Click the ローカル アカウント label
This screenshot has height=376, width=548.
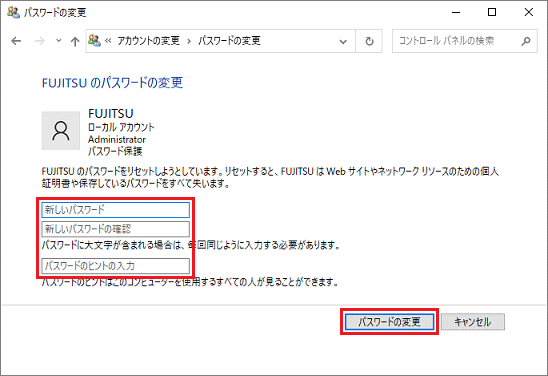point(121,127)
